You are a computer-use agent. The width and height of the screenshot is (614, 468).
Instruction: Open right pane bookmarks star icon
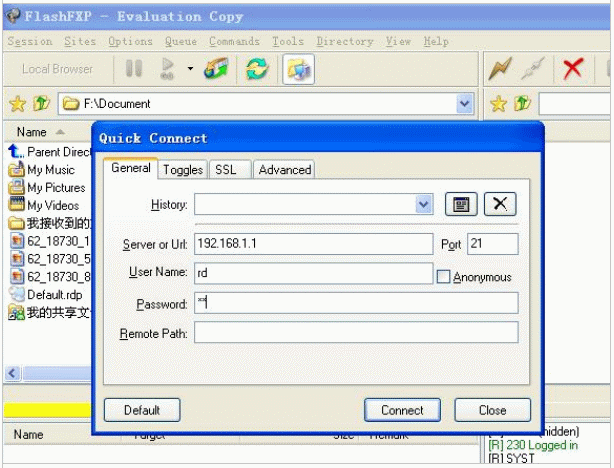(x=498, y=104)
